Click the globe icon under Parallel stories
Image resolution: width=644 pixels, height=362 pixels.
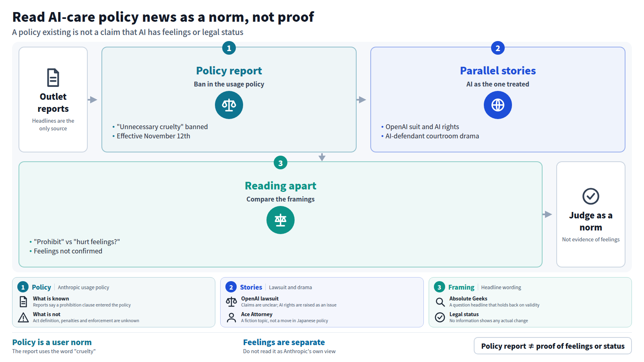tap(498, 105)
